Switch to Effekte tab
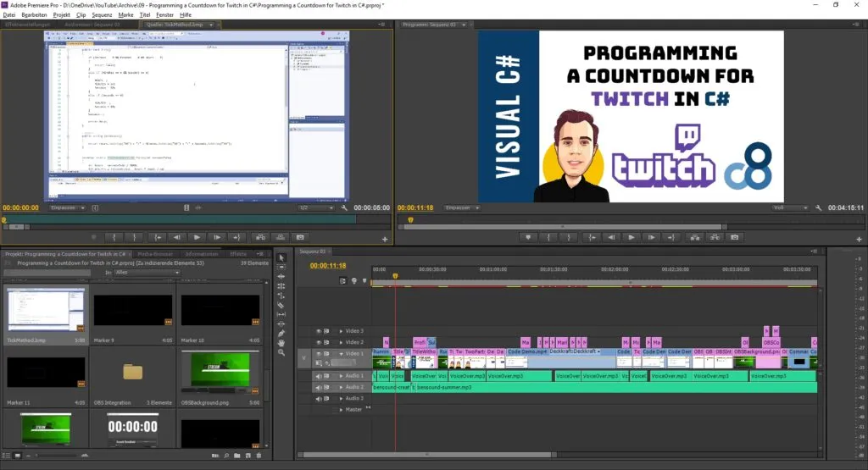This screenshot has height=470, width=868. (238, 254)
